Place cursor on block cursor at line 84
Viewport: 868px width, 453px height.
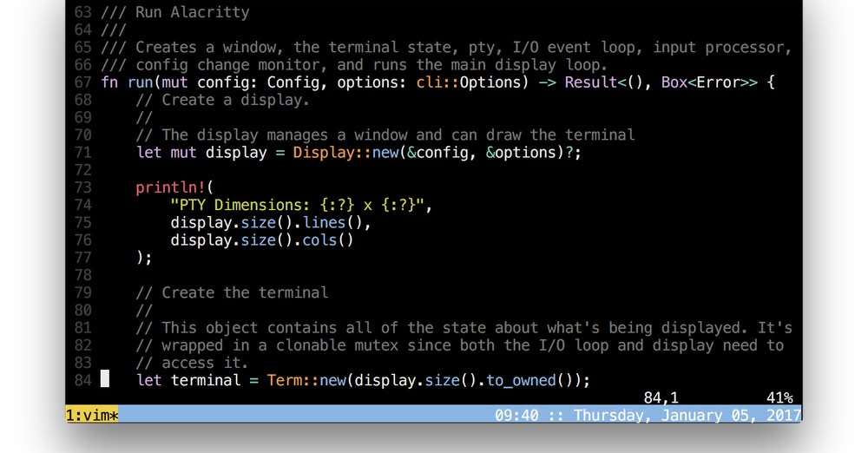point(105,379)
